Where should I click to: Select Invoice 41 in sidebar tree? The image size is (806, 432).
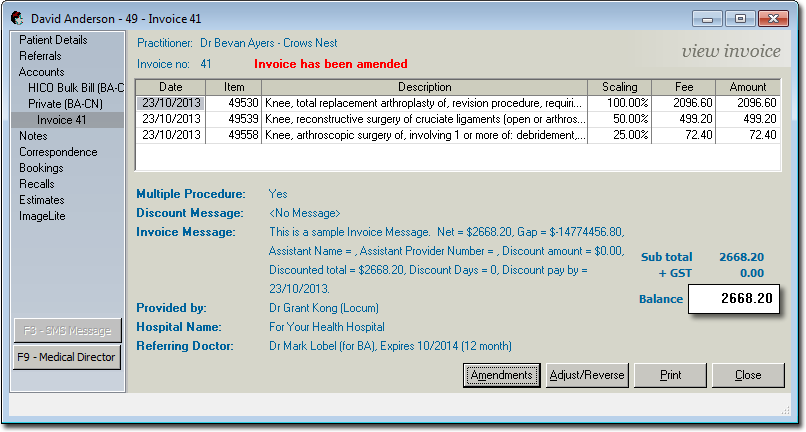click(62, 120)
